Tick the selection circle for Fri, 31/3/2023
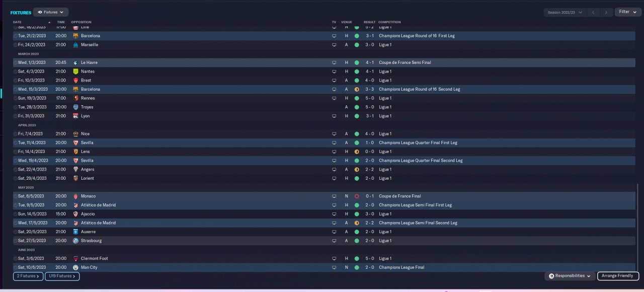Screen dimensions: 644x292 tap(16, 116)
